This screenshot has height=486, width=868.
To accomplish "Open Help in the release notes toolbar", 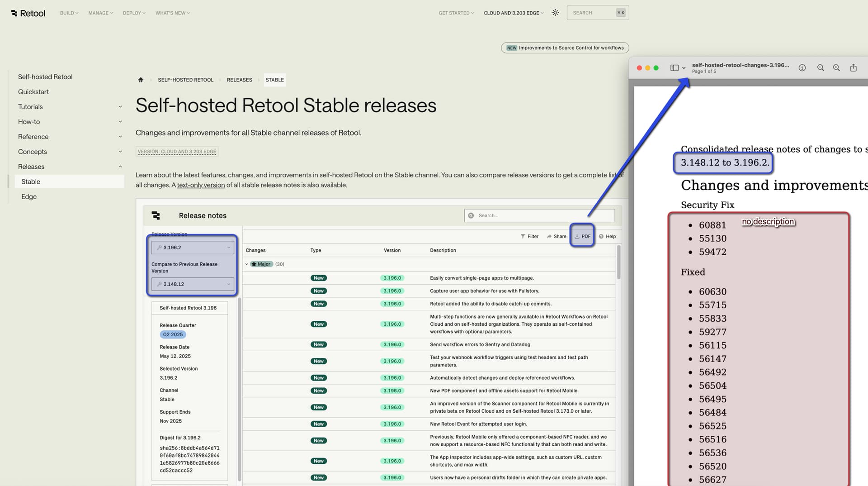I will (607, 236).
